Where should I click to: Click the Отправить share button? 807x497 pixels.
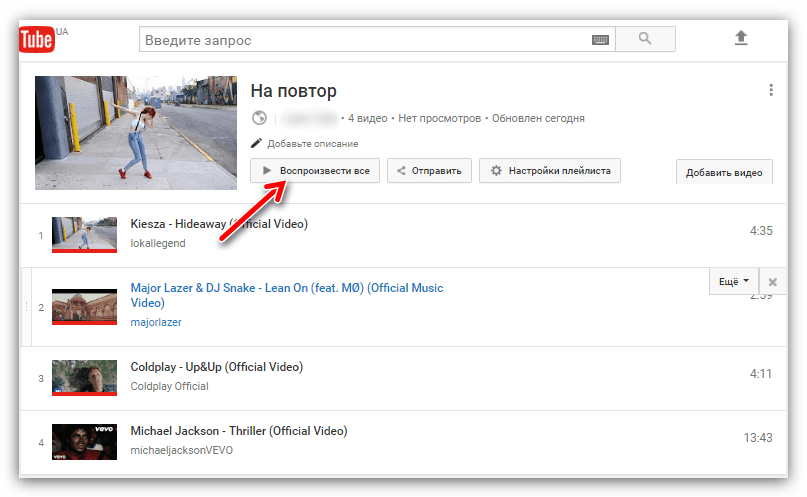coord(429,171)
